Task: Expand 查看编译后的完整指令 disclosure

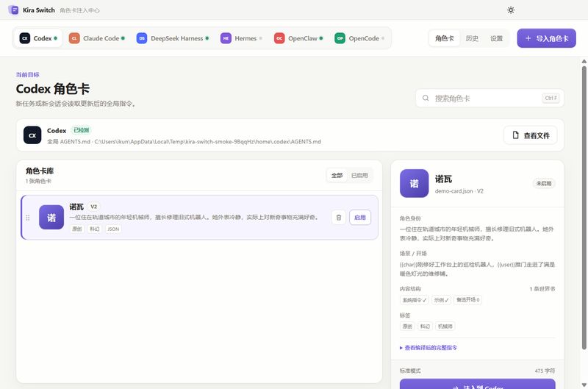Action: pos(429,348)
